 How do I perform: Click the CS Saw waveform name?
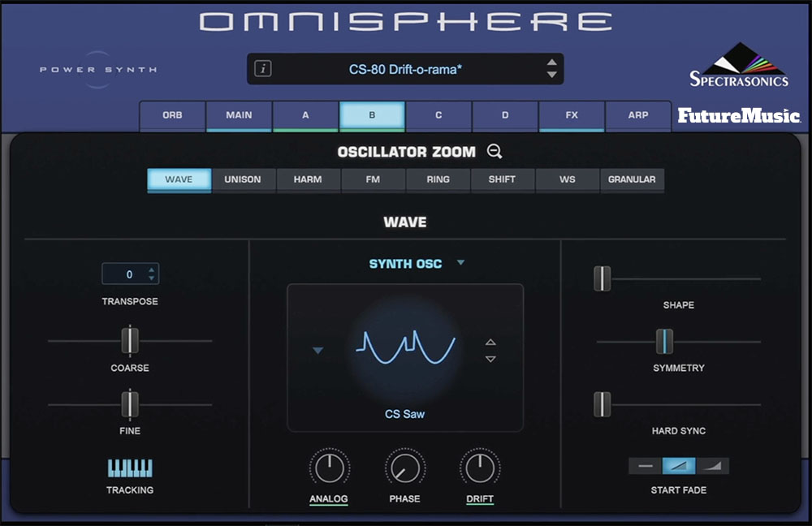405,414
